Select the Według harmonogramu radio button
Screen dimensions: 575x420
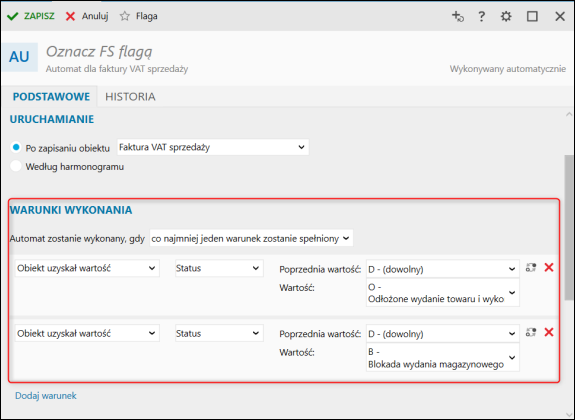coord(16,166)
